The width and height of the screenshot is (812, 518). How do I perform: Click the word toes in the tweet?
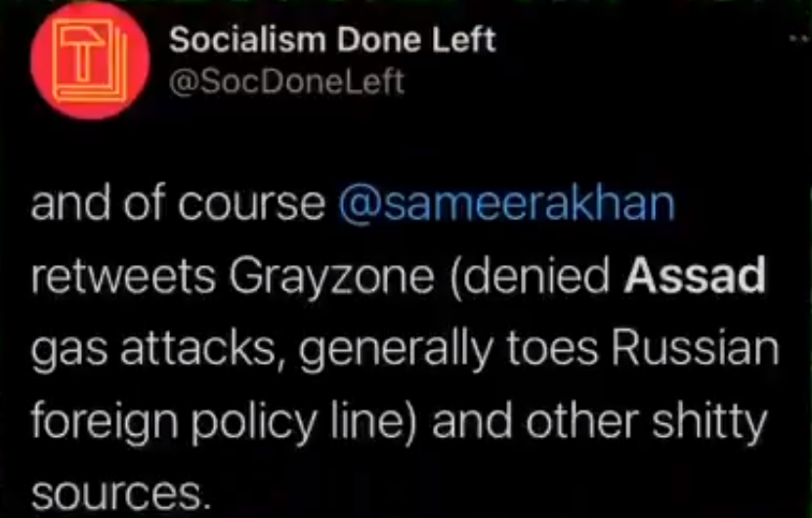pos(552,348)
